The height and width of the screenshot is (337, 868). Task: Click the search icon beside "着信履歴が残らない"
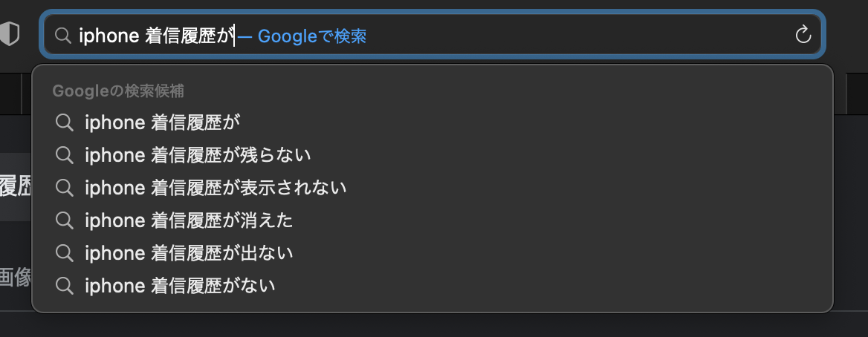(x=65, y=155)
